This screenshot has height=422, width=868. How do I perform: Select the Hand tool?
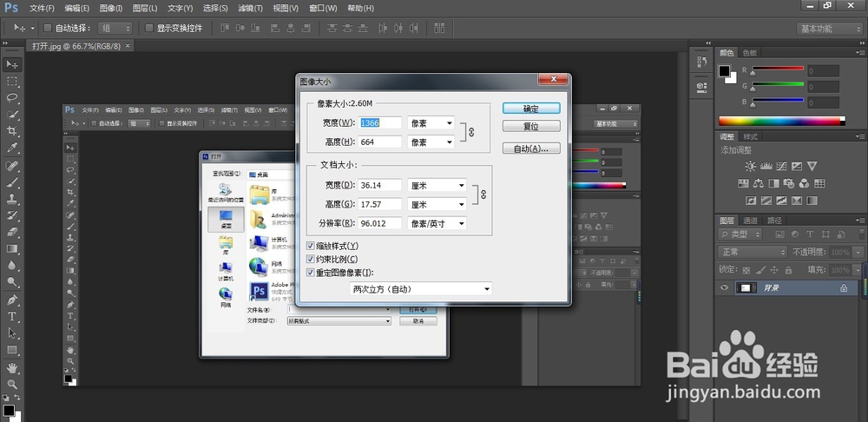point(11,367)
